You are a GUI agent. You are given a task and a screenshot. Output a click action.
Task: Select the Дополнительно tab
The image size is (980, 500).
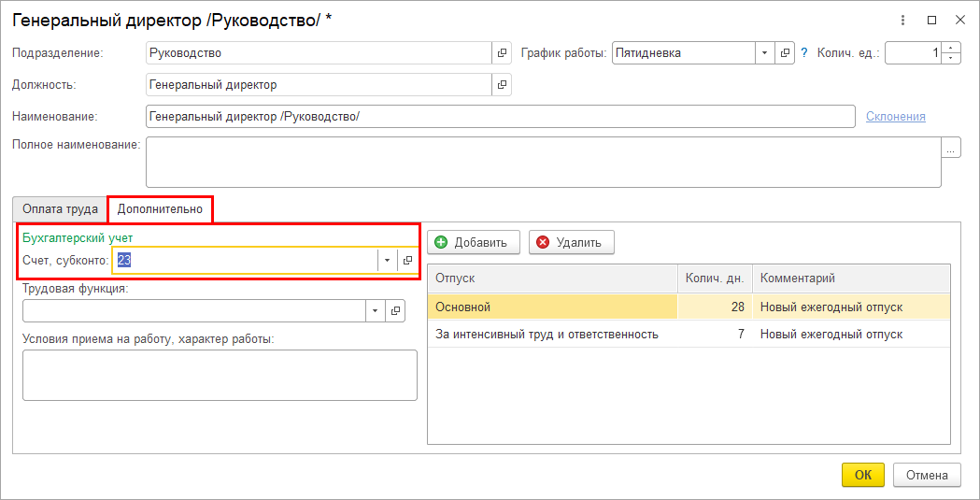[x=160, y=209]
